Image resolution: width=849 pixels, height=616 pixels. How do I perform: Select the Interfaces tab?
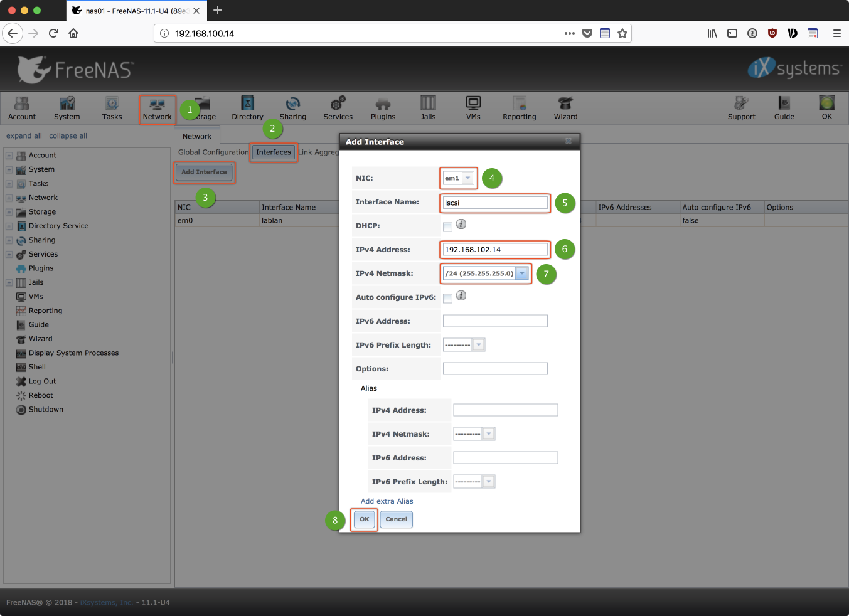point(274,152)
